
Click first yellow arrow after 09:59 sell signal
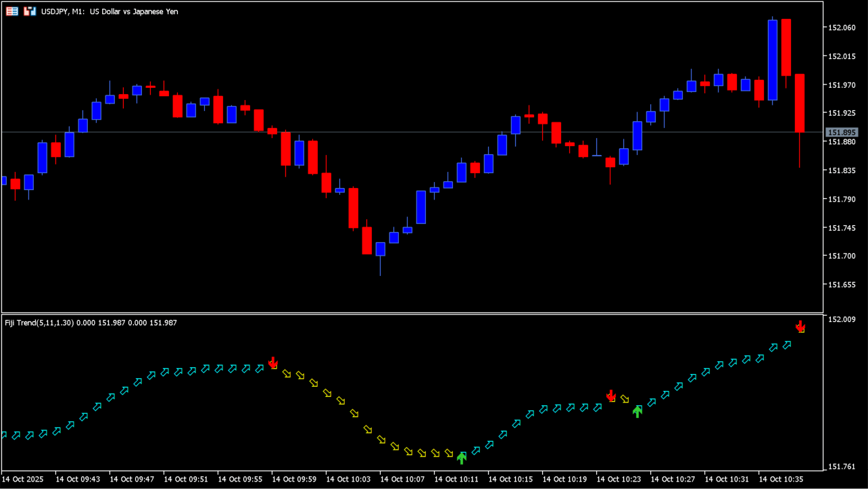(x=287, y=374)
